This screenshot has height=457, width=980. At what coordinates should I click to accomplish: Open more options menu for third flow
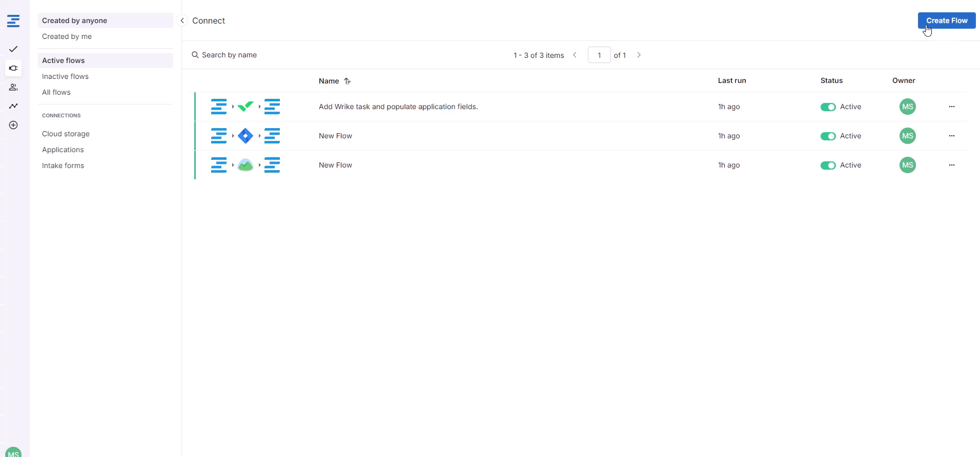[951, 165]
